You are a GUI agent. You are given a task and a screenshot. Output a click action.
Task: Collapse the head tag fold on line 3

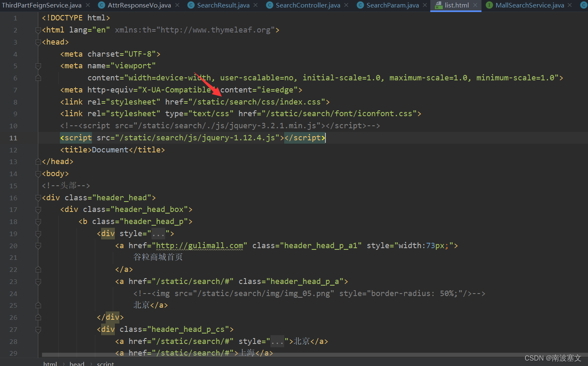click(38, 42)
